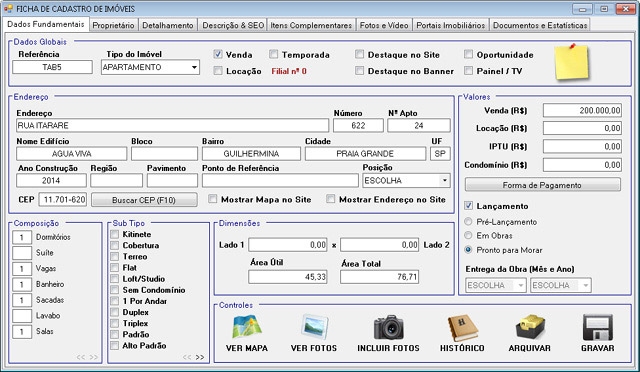
Task: Check the Duplex sub tipo
Action: (x=115, y=312)
